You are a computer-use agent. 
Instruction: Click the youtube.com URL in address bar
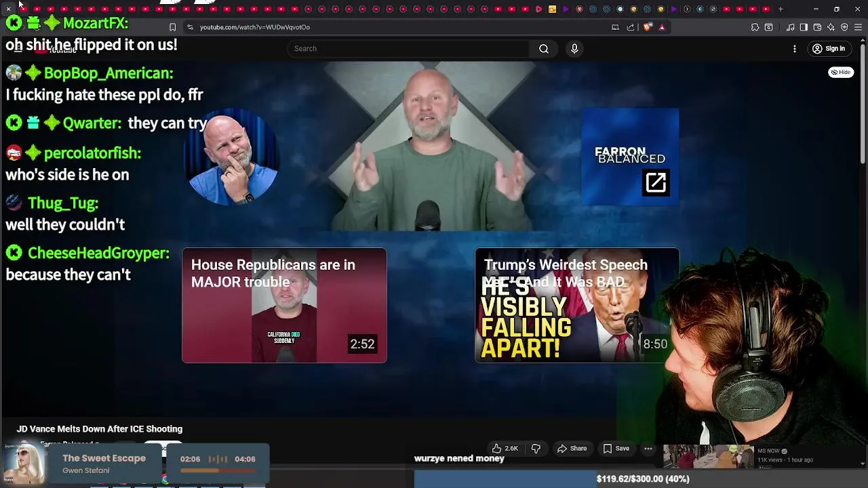(x=255, y=27)
